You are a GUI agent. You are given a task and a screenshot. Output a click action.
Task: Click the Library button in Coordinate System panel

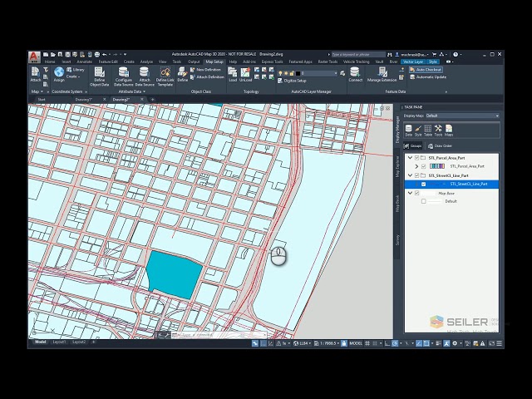tap(76, 70)
